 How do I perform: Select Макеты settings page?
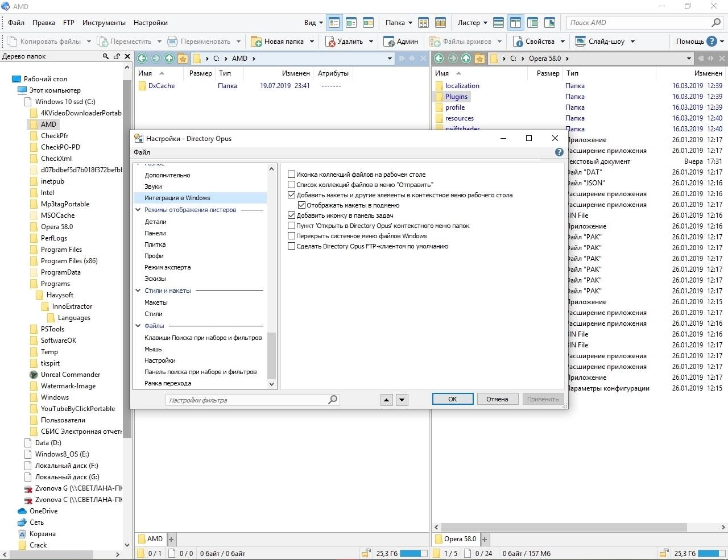(156, 302)
